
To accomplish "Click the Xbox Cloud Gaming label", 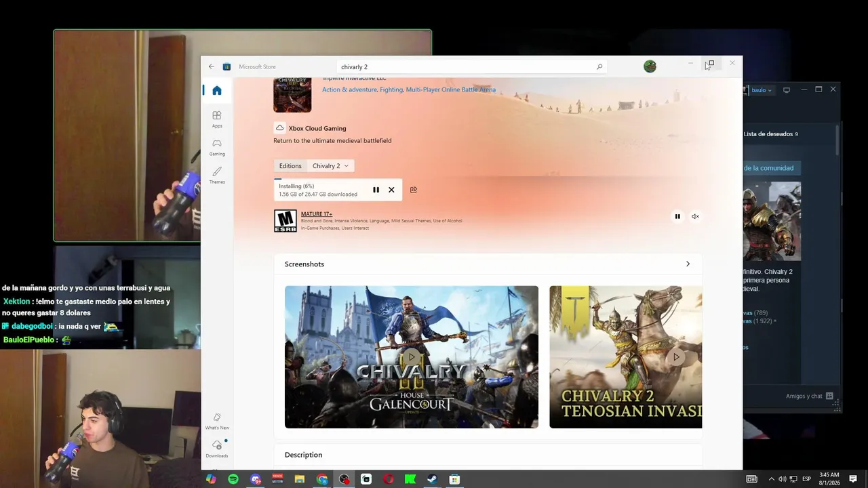I will point(317,128).
